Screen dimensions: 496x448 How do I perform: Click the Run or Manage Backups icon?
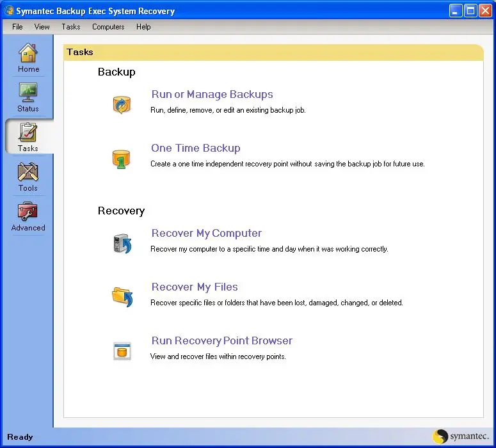(x=122, y=105)
